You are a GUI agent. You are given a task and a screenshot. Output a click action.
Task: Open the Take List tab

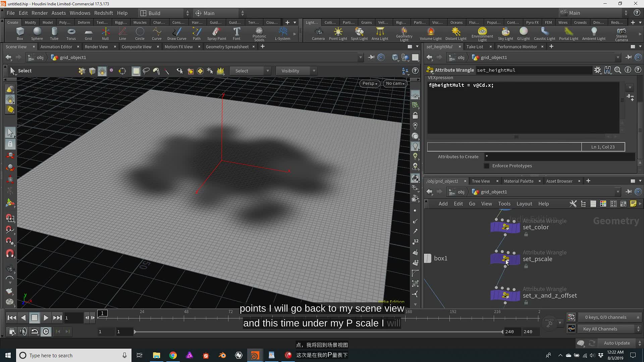[475, 47]
